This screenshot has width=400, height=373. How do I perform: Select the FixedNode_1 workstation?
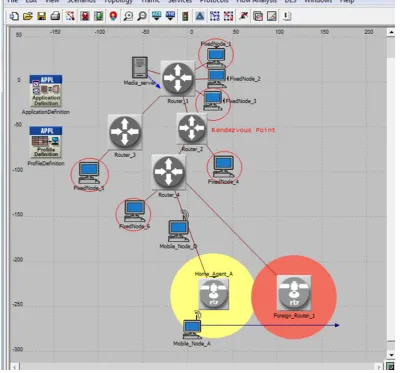click(216, 57)
